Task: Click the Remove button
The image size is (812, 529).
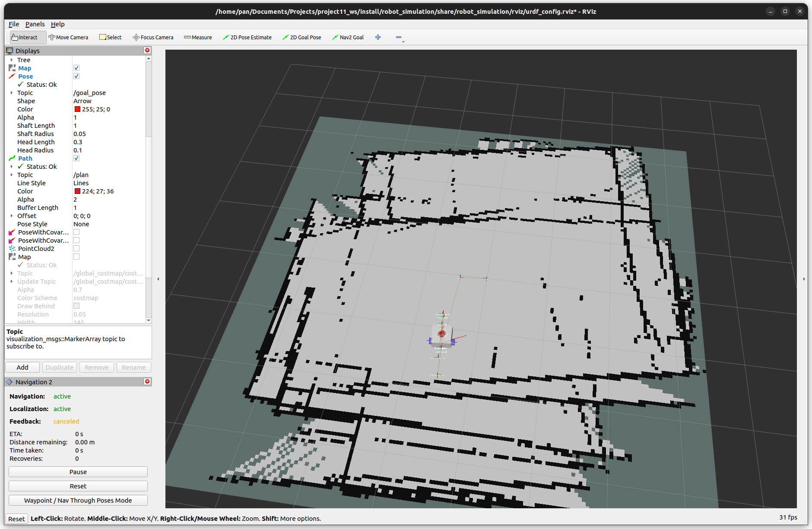Action: coord(97,367)
